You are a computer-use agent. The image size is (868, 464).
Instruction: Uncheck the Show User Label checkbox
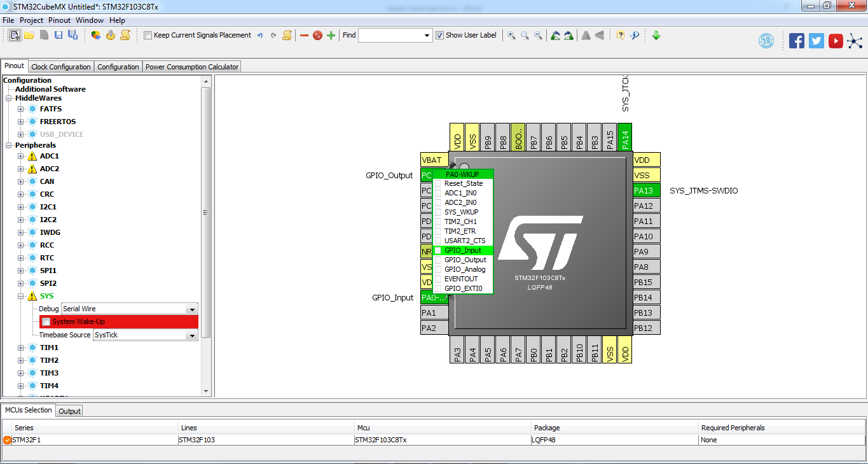(x=440, y=35)
